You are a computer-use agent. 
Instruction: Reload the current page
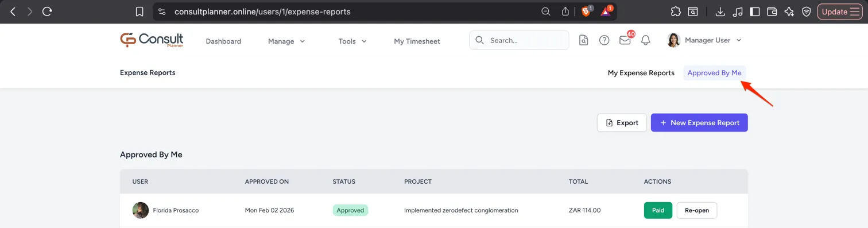point(47,11)
